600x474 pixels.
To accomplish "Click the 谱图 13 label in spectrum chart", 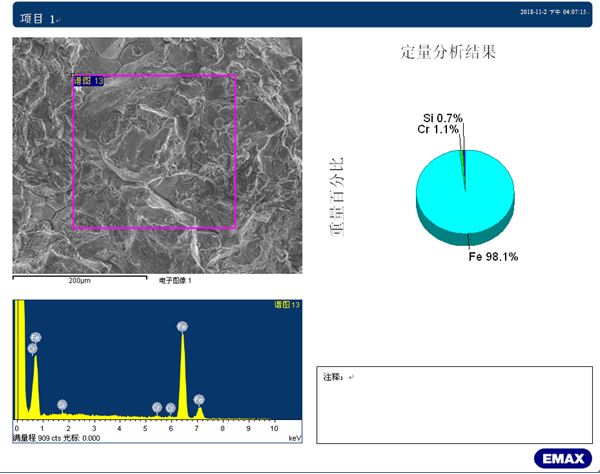I will coord(287,304).
